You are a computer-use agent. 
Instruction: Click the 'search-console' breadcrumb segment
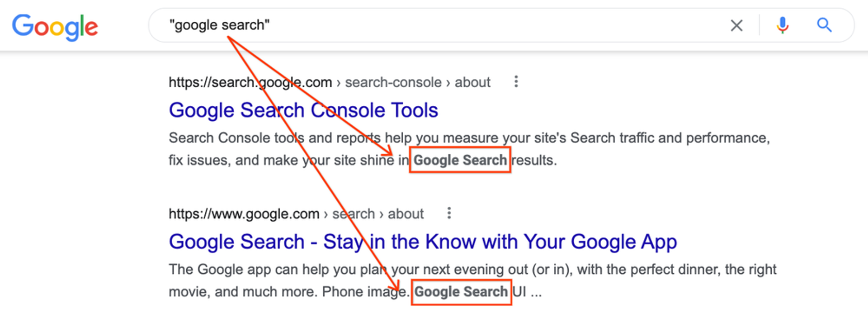393,82
